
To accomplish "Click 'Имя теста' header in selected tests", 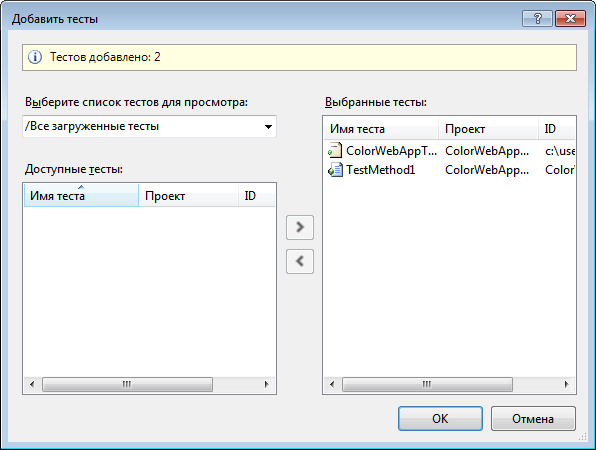I will [x=381, y=129].
